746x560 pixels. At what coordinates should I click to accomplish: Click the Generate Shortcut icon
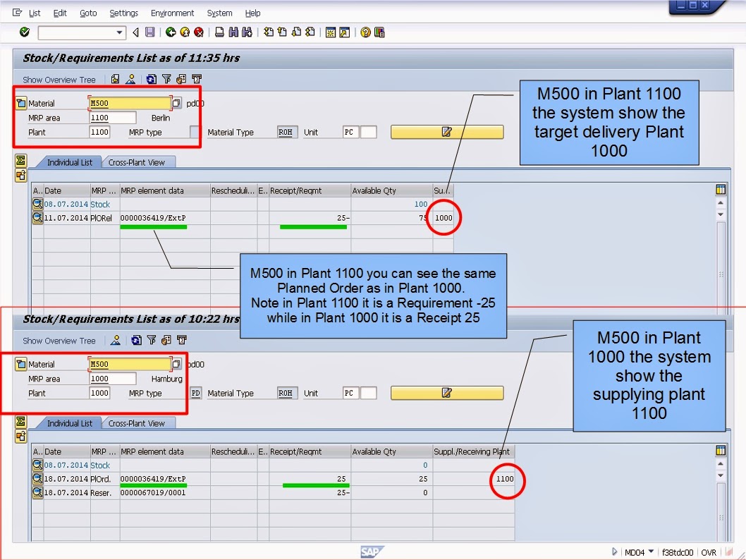pos(345,32)
